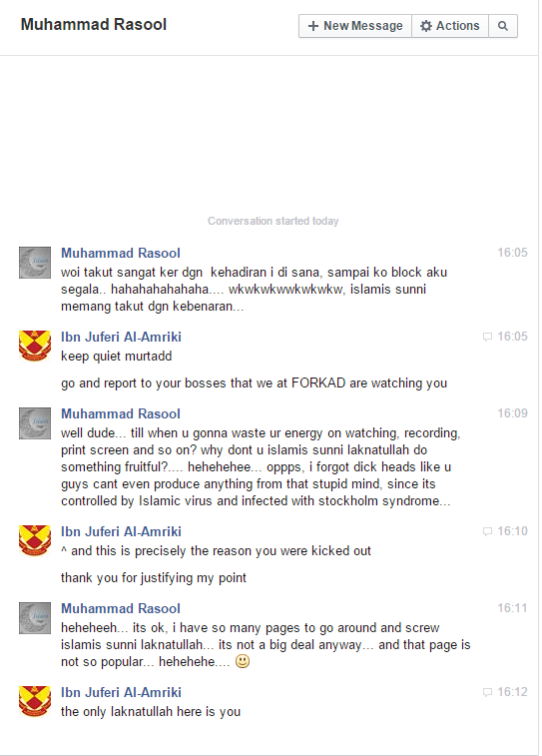Open Ibn Juferi Al-Amriki name link at 16:05

(x=121, y=337)
